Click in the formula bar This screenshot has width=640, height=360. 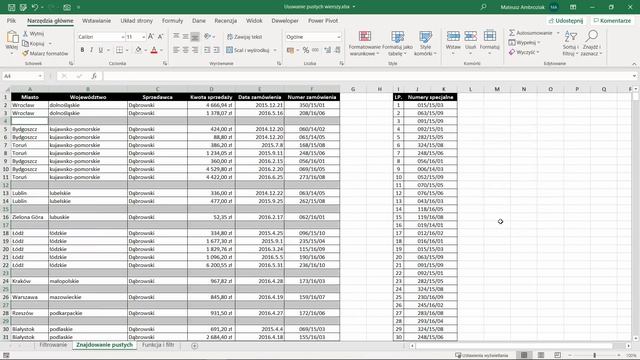click(366, 76)
